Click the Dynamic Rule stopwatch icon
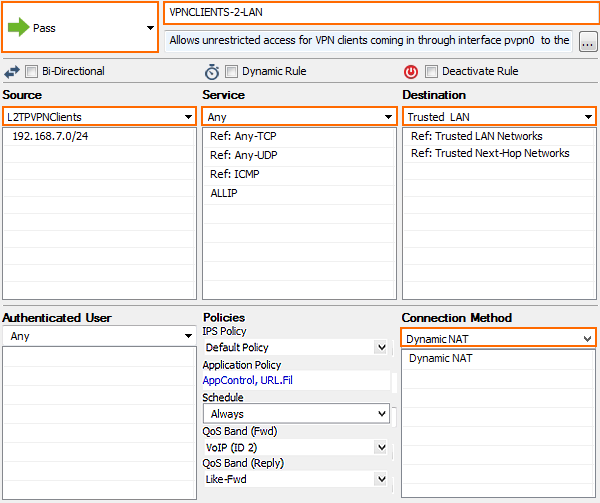Viewport: 600px width, 503px height. click(x=212, y=72)
